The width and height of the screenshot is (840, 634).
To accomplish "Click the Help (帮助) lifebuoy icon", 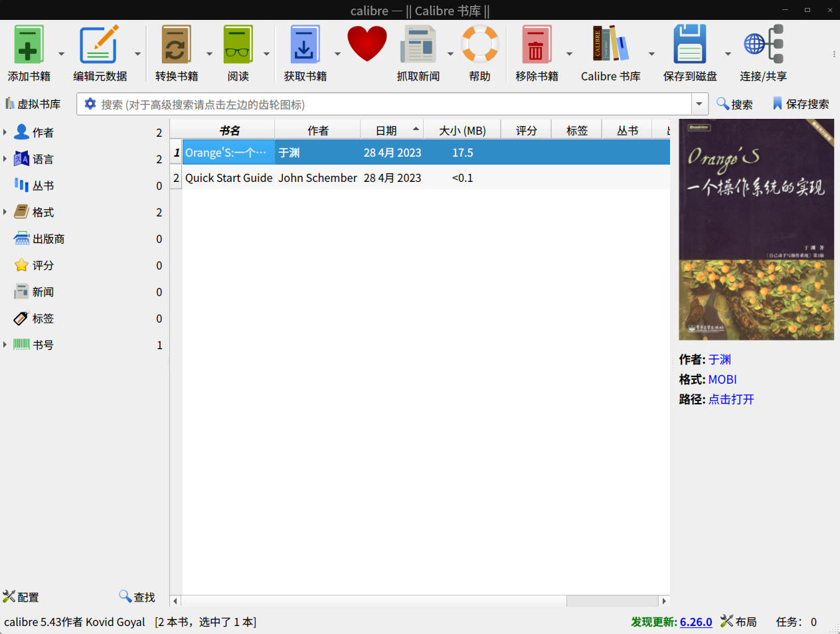I will (x=479, y=45).
